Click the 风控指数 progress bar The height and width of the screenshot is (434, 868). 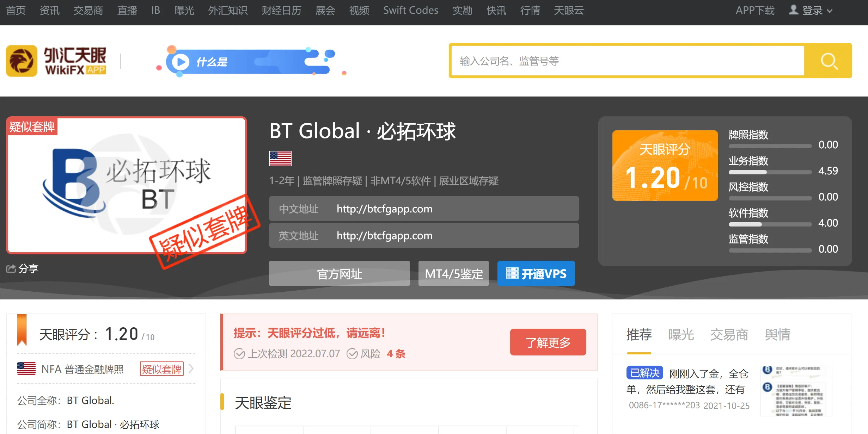tap(770, 198)
